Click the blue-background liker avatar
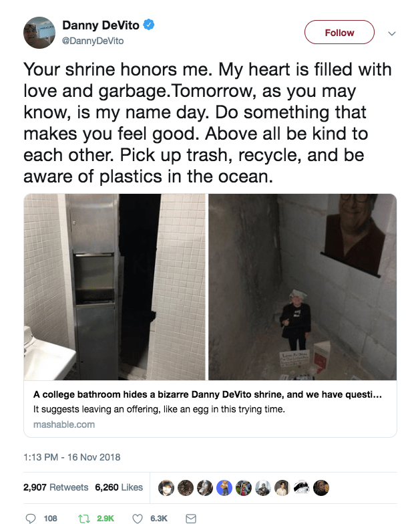420x524 pixels. click(x=224, y=488)
